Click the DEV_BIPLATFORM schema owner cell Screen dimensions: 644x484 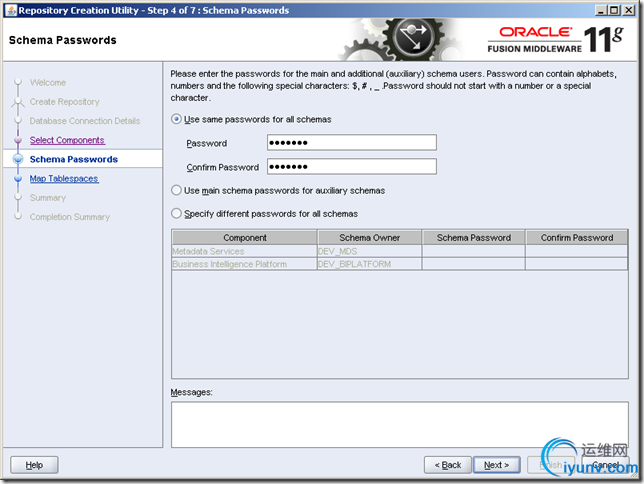coord(370,264)
